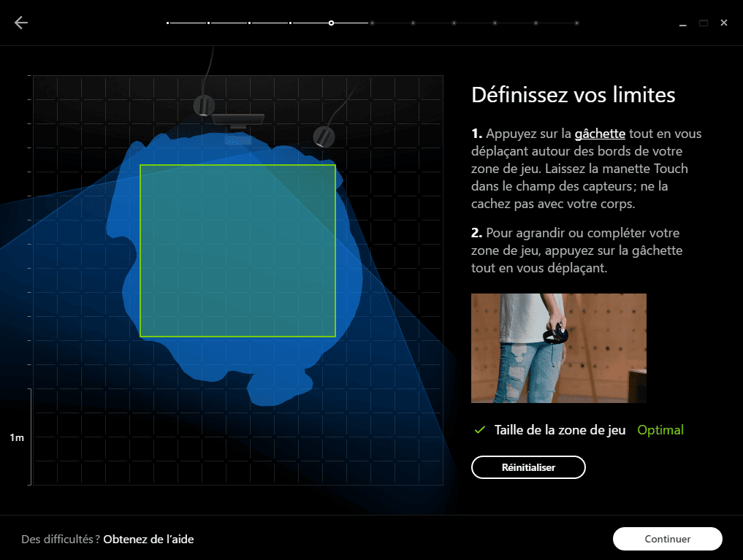Jump to the first progress step dot
Screen dimensions: 743x560
pos(168,23)
